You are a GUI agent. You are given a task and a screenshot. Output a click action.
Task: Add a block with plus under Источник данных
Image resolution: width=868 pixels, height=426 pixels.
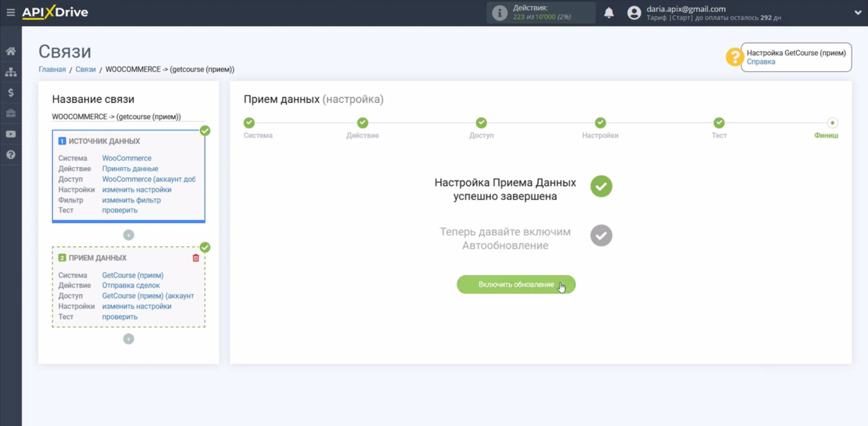tap(129, 235)
